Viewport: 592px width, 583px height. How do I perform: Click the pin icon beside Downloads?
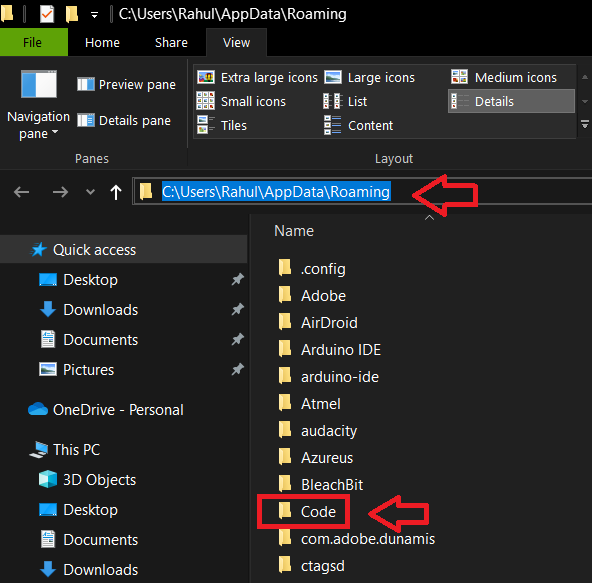click(x=237, y=309)
